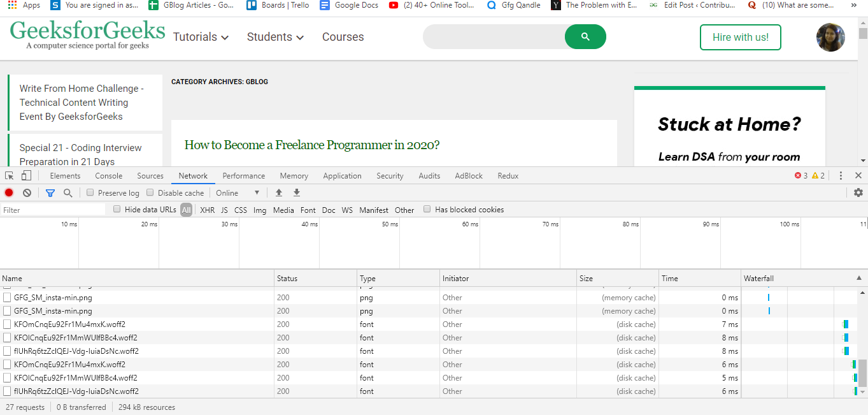Stop recording the network log
Screen dimensions: 868x415
pyautogui.click(x=9, y=193)
